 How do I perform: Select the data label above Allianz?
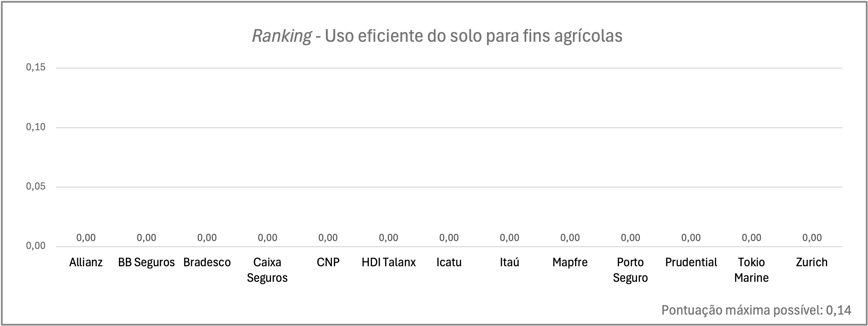(86, 238)
